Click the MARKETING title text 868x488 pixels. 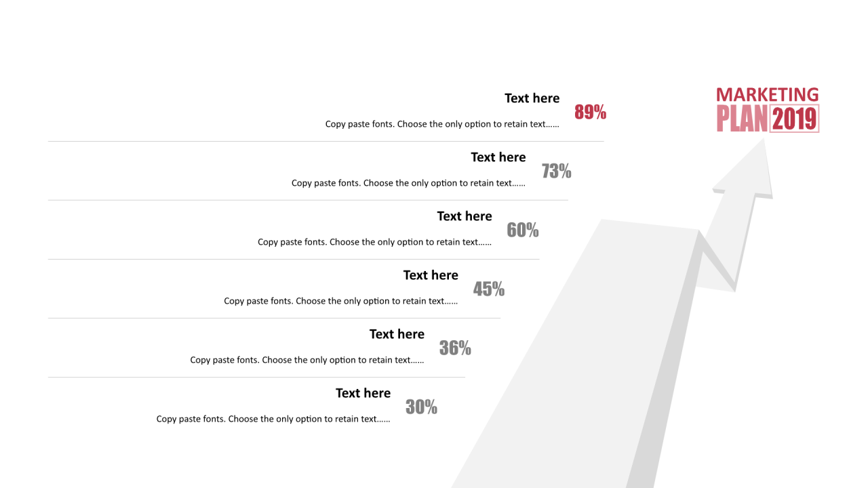(x=768, y=95)
